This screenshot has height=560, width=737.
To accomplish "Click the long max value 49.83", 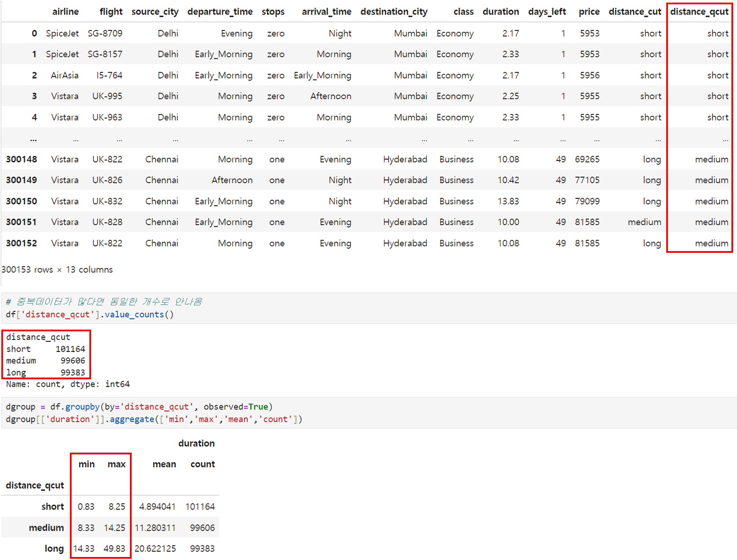I will 114,548.
